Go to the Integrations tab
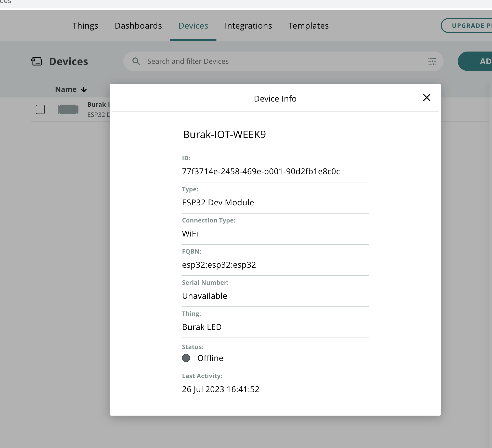Image resolution: width=492 pixels, height=448 pixels. click(x=248, y=26)
